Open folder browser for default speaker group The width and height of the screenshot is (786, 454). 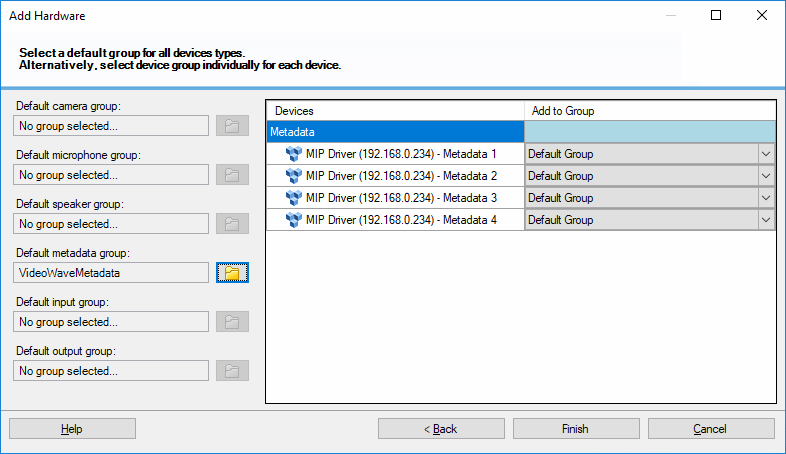232,223
